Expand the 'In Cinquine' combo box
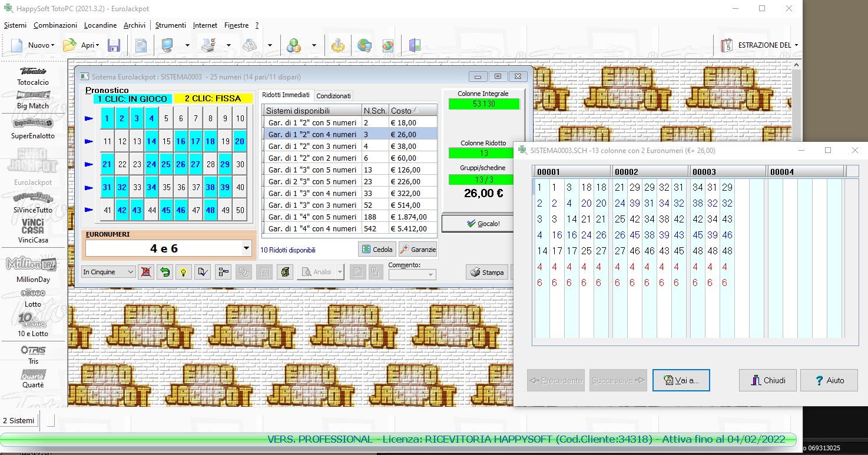868x455 pixels. point(130,272)
